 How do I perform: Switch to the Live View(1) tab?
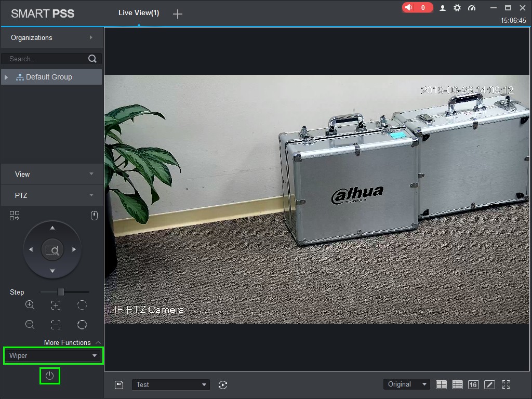(x=139, y=12)
